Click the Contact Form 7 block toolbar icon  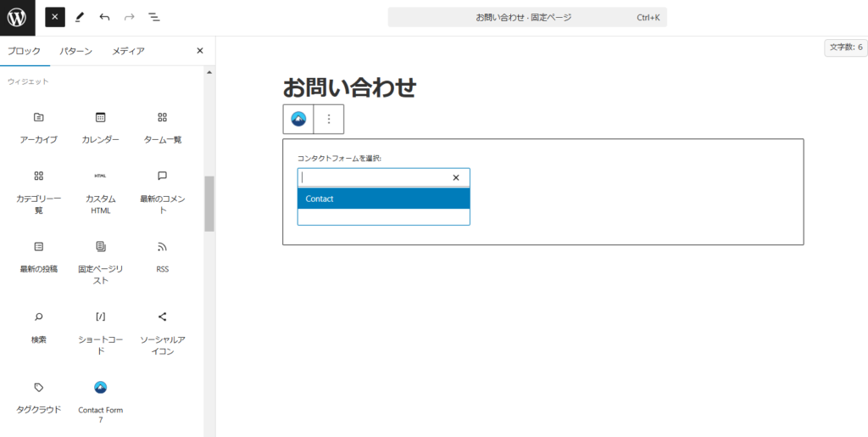pos(298,119)
